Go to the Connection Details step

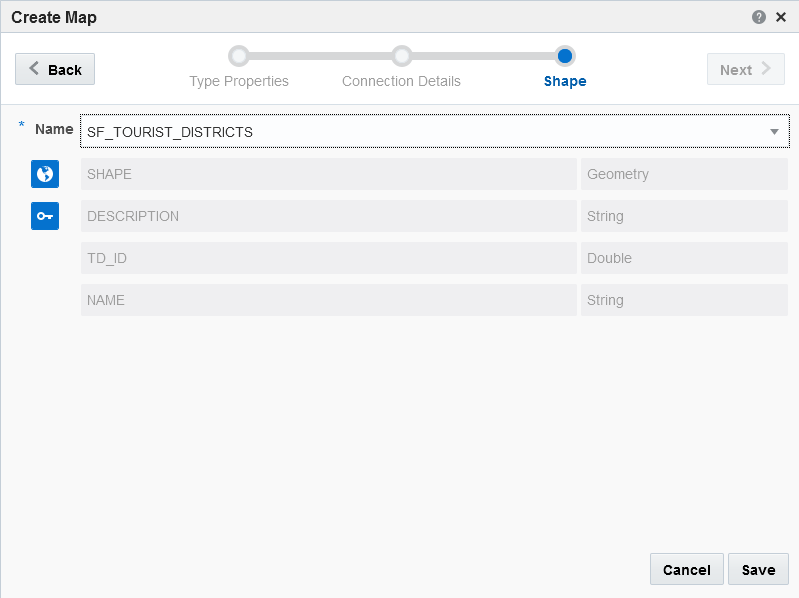click(401, 81)
